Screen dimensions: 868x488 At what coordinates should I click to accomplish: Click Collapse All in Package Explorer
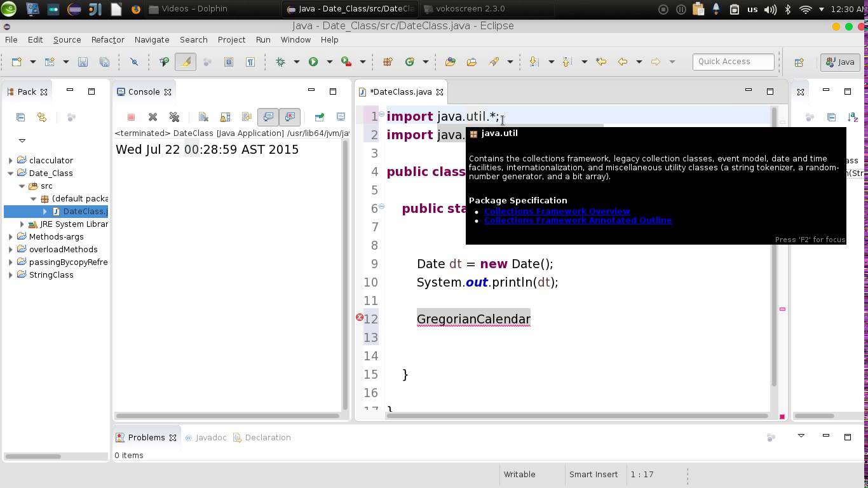click(21, 117)
